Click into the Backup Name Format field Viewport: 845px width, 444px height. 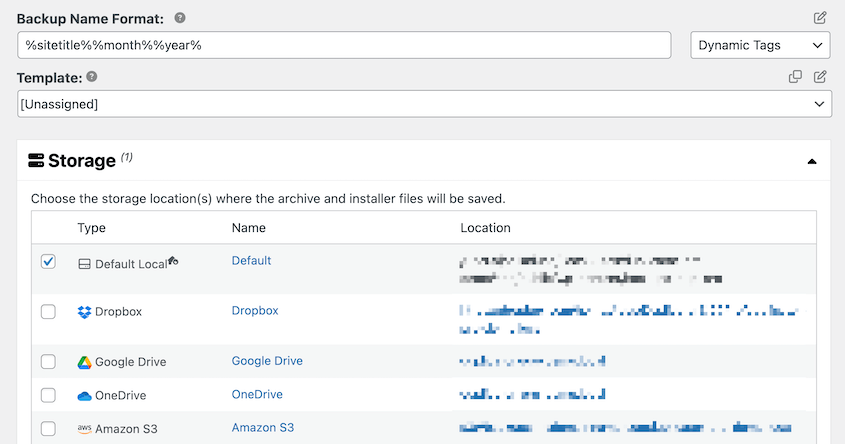coord(343,45)
